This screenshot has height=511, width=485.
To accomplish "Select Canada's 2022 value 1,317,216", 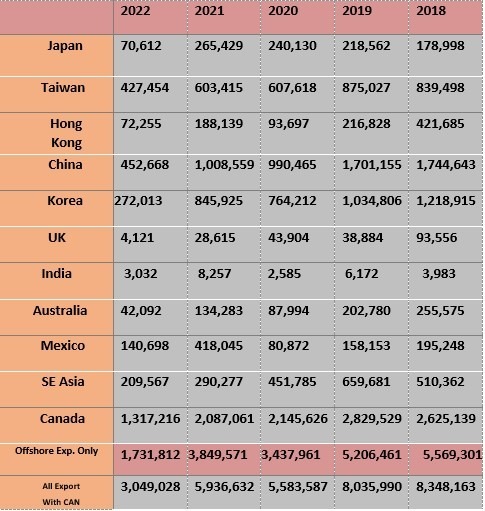I will [x=150, y=419].
